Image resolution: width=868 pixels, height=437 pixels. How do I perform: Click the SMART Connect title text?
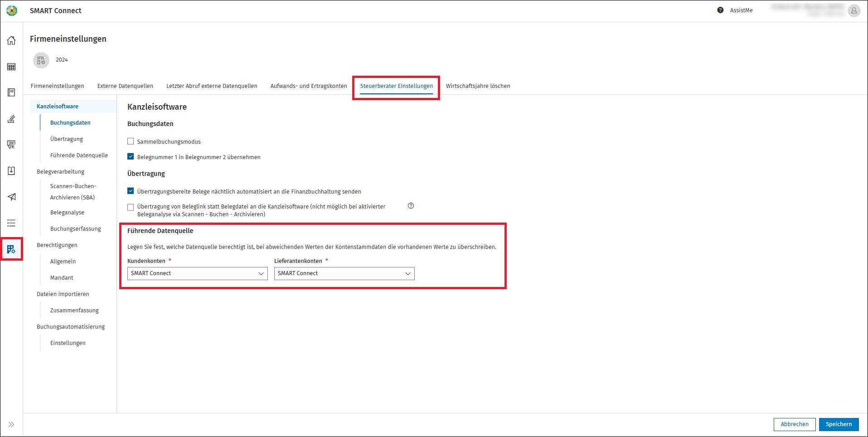click(x=56, y=10)
